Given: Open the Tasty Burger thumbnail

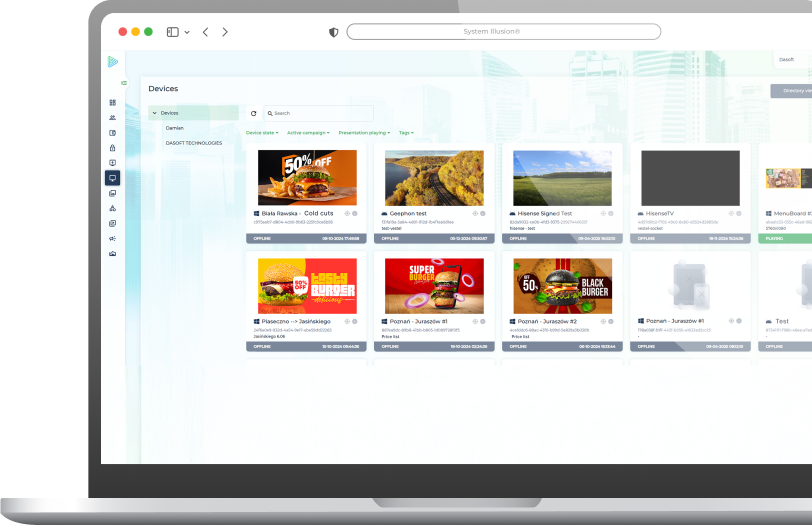Looking at the screenshot, I should pyautogui.click(x=307, y=286).
